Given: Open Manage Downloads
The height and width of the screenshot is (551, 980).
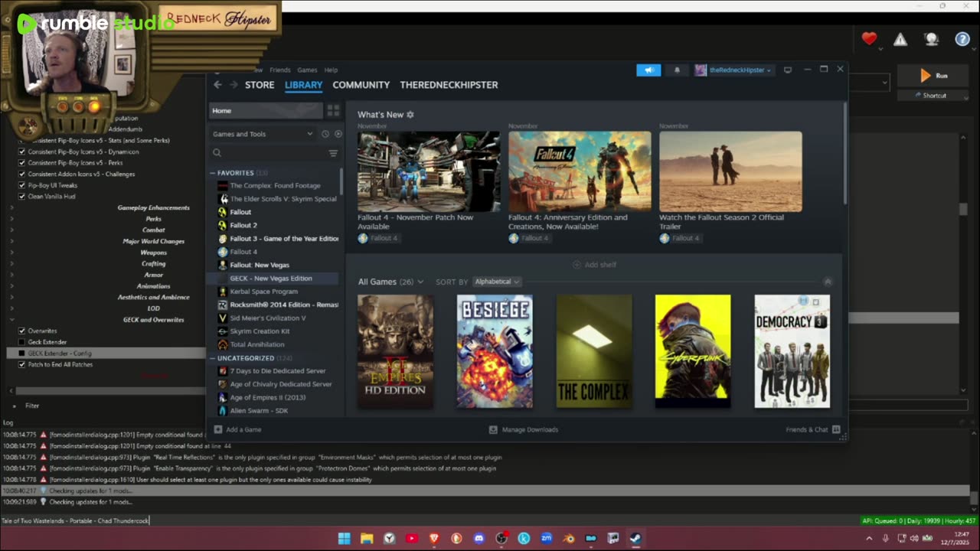Looking at the screenshot, I should tap(524, 430).
